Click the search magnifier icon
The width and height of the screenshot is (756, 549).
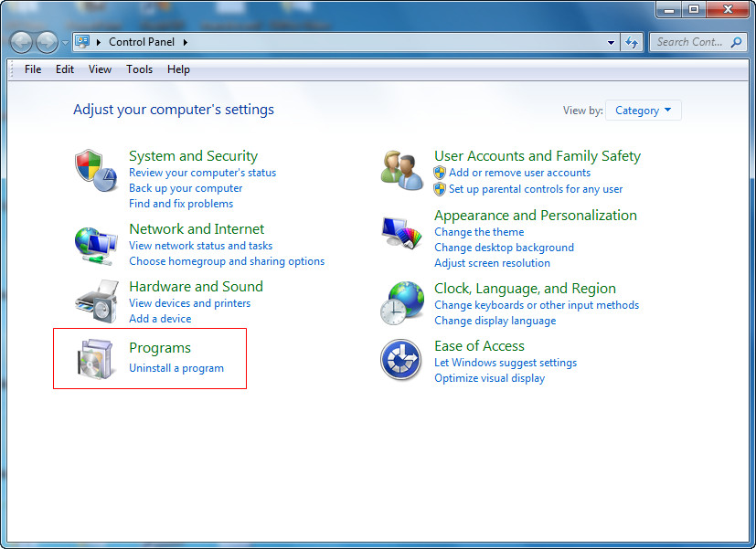tap(736, 42)
